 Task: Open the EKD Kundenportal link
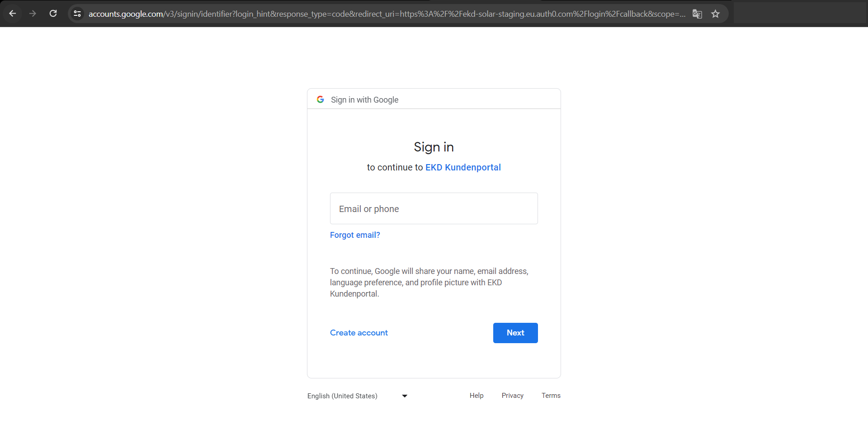463,167
